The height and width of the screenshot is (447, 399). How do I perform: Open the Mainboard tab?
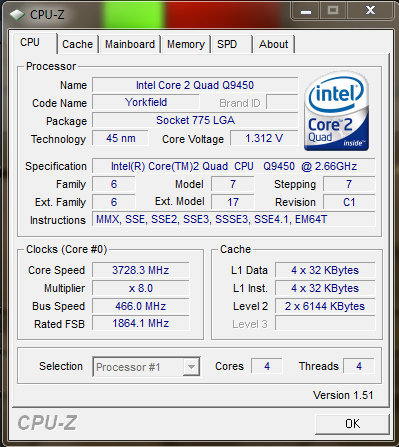point(130,44)
